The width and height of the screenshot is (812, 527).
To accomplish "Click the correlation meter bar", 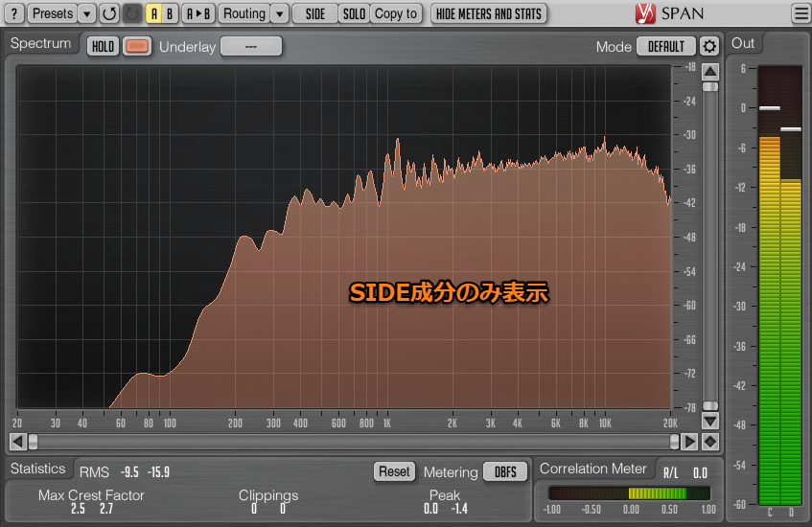I will (x=629, y=493).
